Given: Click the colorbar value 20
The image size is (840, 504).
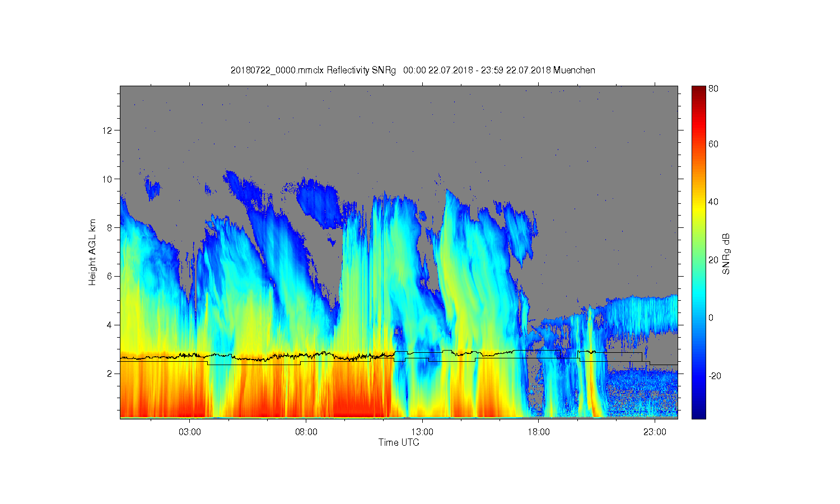Looking at the screenshot, I should coord(713,260).
